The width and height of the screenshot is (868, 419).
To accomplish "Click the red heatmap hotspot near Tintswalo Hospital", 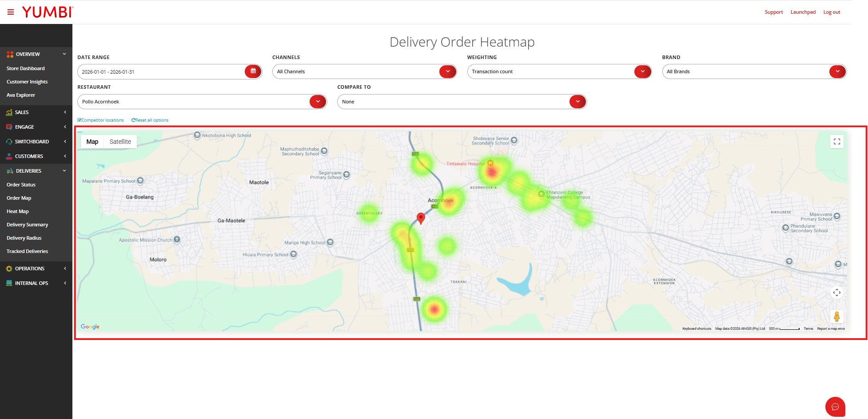I will click(x=491, y=172).
